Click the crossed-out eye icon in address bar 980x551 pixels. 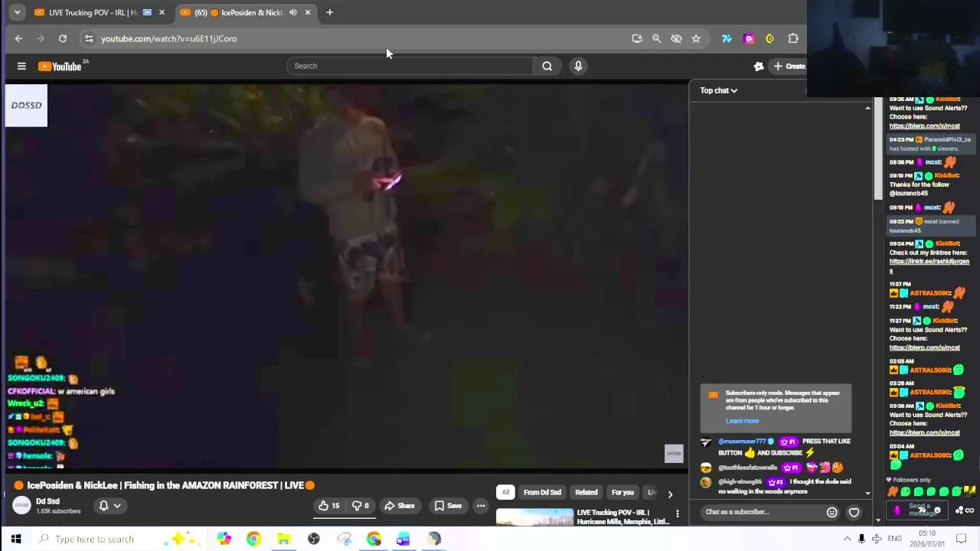pos(676,38)
